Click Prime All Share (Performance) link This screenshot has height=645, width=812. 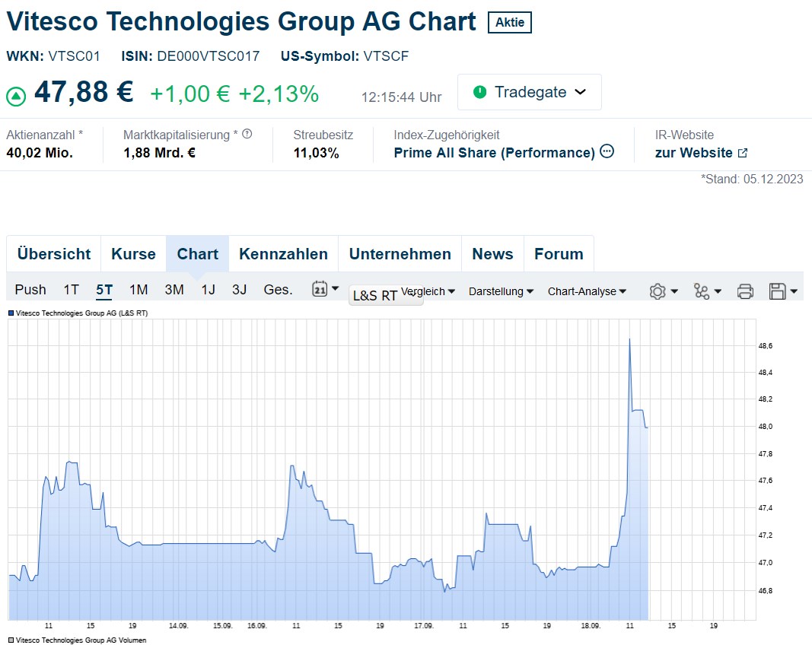(x=494, y=153)
